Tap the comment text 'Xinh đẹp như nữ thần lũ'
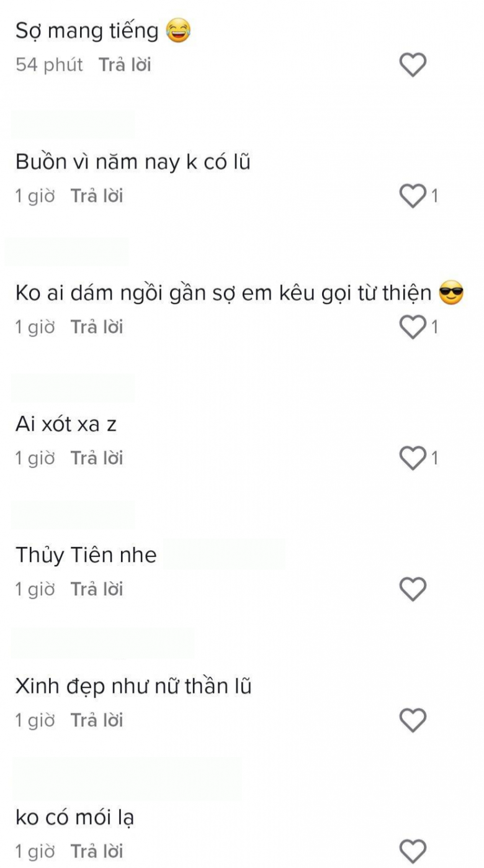The height and width of the screenshot is (868, 484). click(x=133, y=687)
